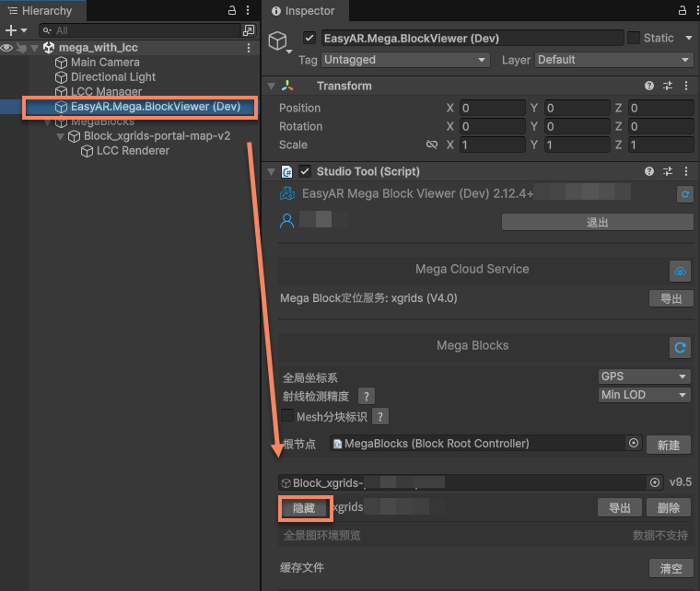
Task: Open object picker for the root node field
Action: click(633, 444)
